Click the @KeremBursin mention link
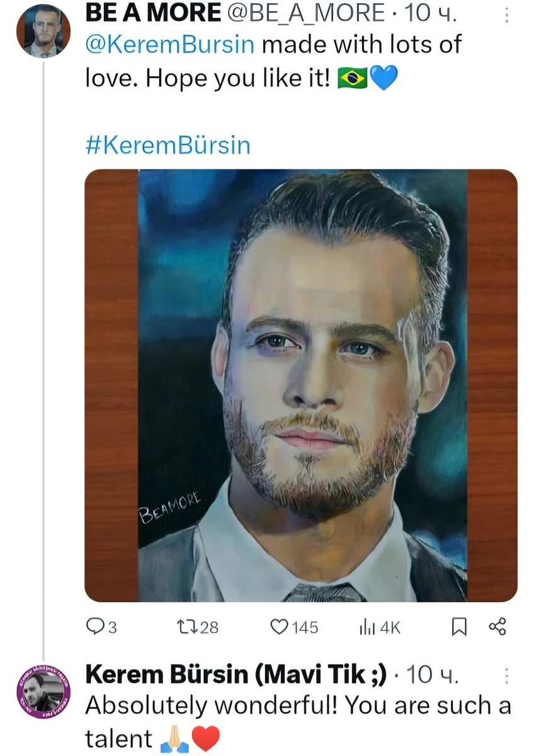Image resolution: width=534 pixels, height=756 pixels. [170, 45]
